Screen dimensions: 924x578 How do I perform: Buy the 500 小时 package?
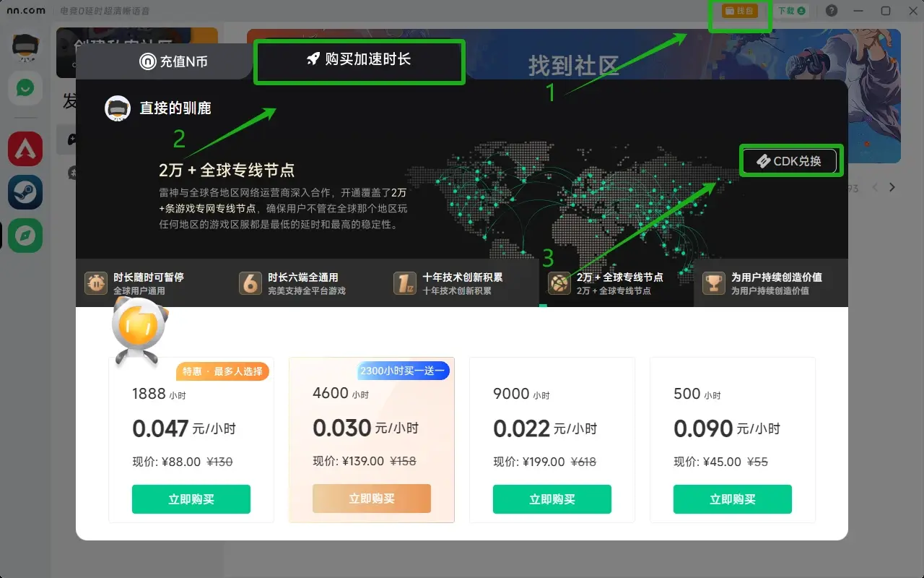tap(733, 499)
